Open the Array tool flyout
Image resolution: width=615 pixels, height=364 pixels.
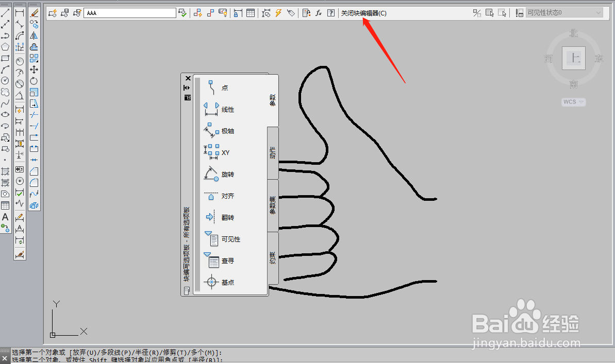[x=34, y=58]
